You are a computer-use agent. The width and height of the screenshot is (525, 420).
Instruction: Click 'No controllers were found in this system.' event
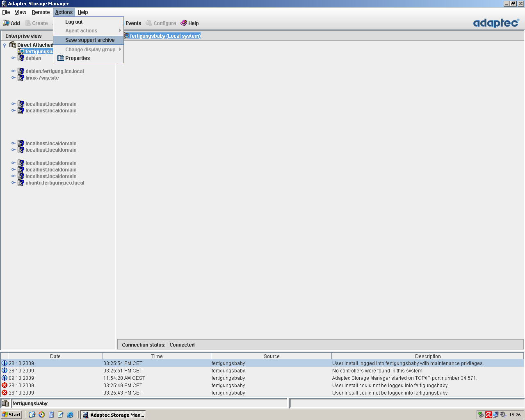point(378,370)
